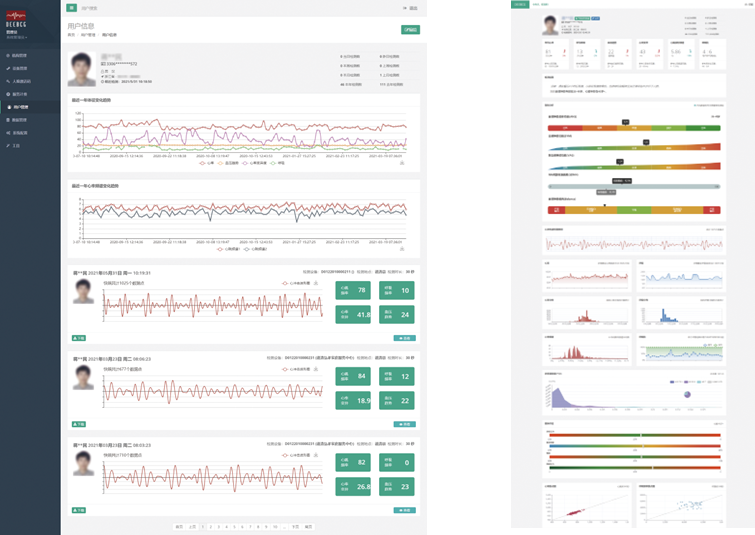Save waveform image of 10:19:31 record
Viewport: 755px width, 535px height.
(316, 284)
